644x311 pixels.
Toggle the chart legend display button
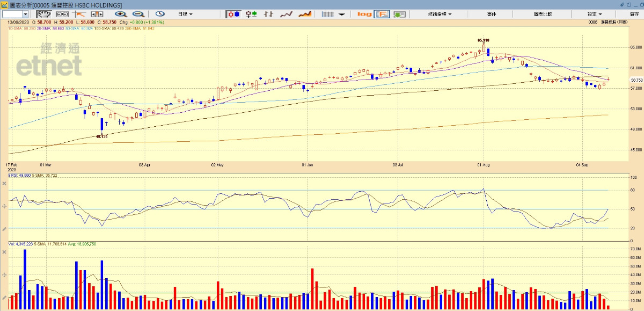382,14
